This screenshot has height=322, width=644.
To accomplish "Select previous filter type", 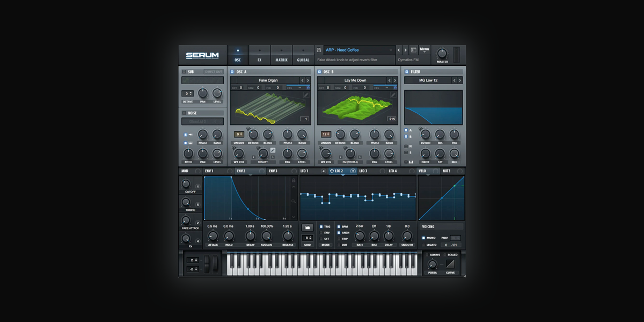I will [454, 80].
